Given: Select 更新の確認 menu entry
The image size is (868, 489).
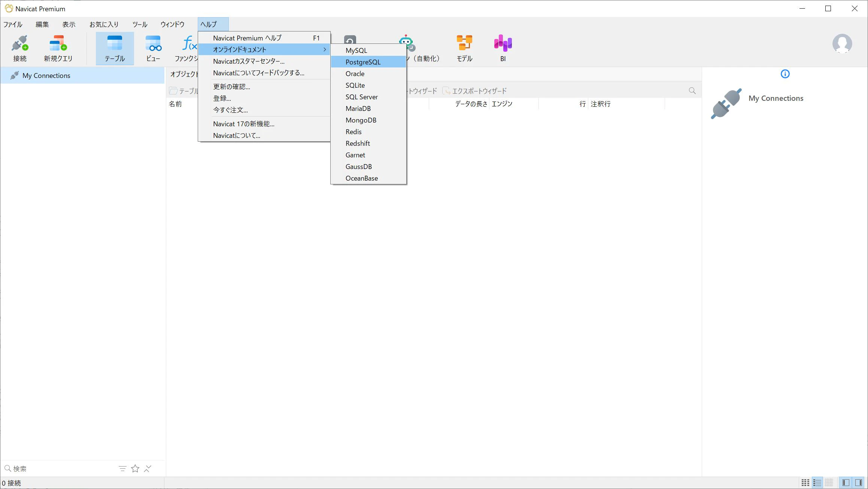Looking at the screenshot, I should coord(231,87).
